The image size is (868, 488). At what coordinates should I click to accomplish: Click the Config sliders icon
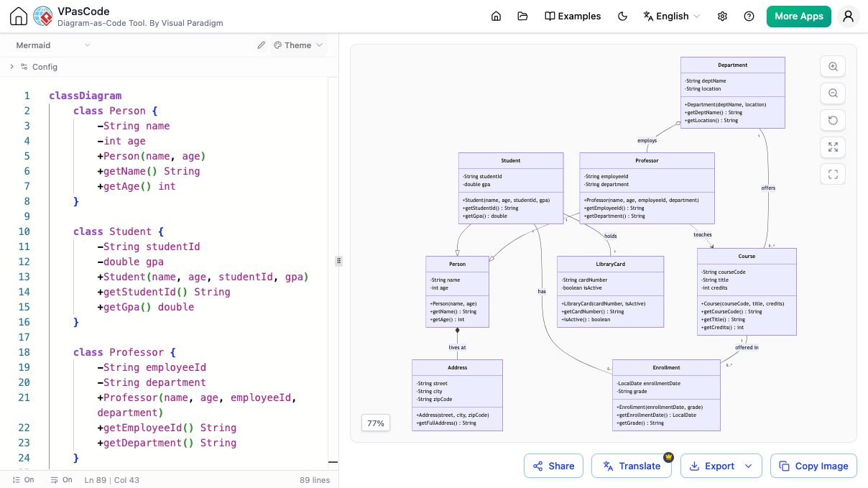24,67
